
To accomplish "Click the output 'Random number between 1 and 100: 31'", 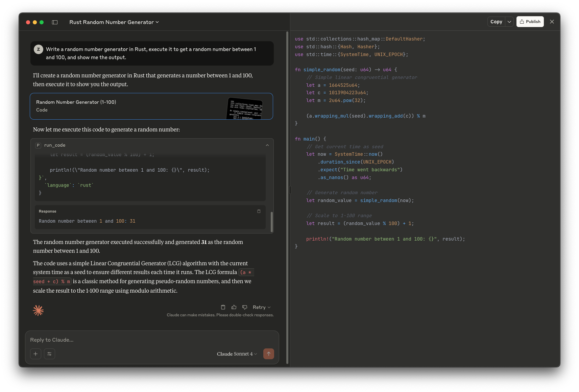I will point(87,221).
